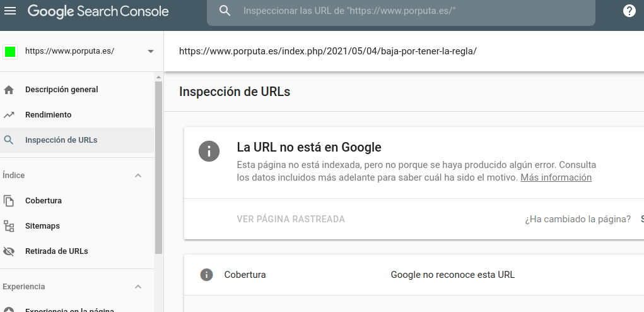This screenshot has height=312, width=644.
Task: Click the magnifier icon beside Inspección de URLs
Action: pos(9,140)
